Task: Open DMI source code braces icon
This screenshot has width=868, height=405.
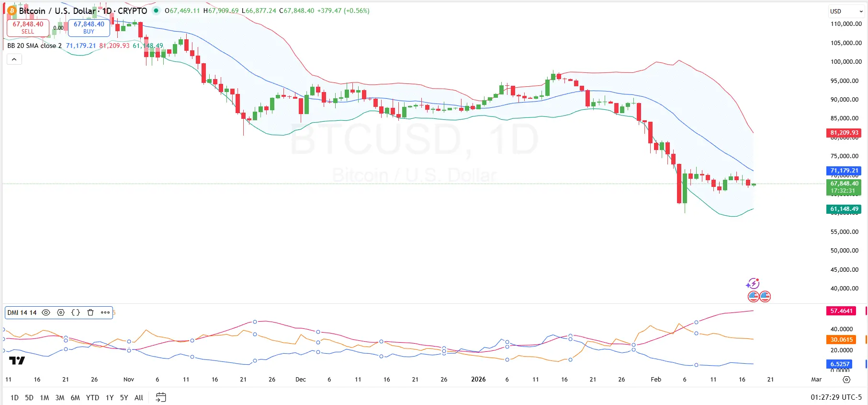Action: (76, 312)
